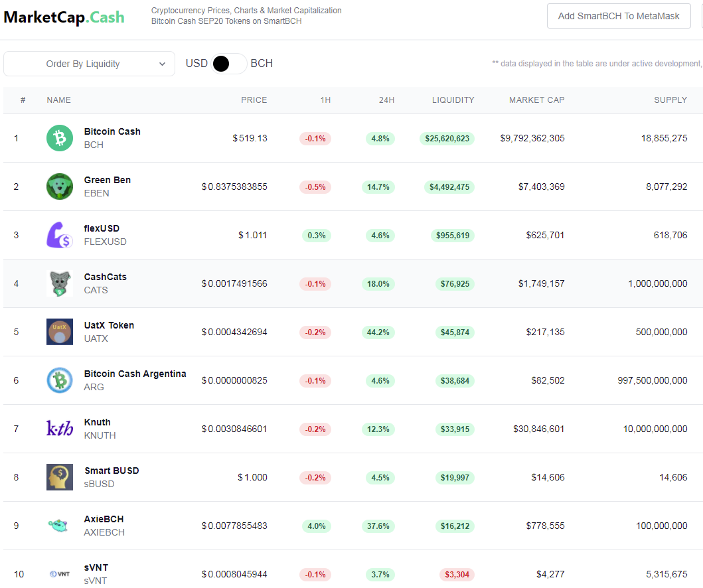Image resolution: width=703 pixels, height=588 pixels.
Task: Open the CashCats token name
Action: tap(106, 277)
